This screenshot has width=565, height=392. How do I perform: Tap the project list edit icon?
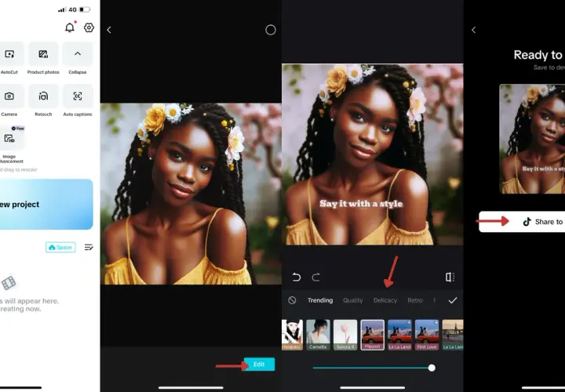pyautogui.click(x=89, y=247)
